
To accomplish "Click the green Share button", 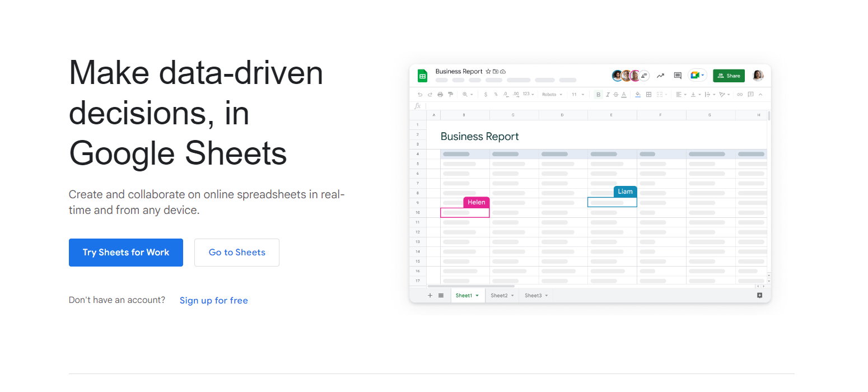I will tap(729, 76).
